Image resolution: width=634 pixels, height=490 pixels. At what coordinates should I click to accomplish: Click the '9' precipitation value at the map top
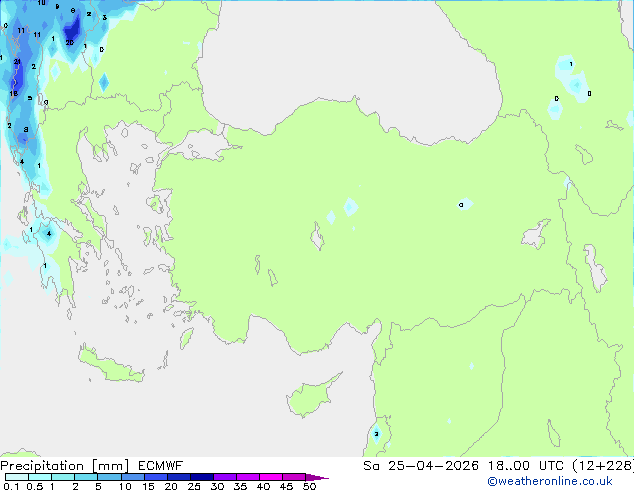[x=57, y=6]
